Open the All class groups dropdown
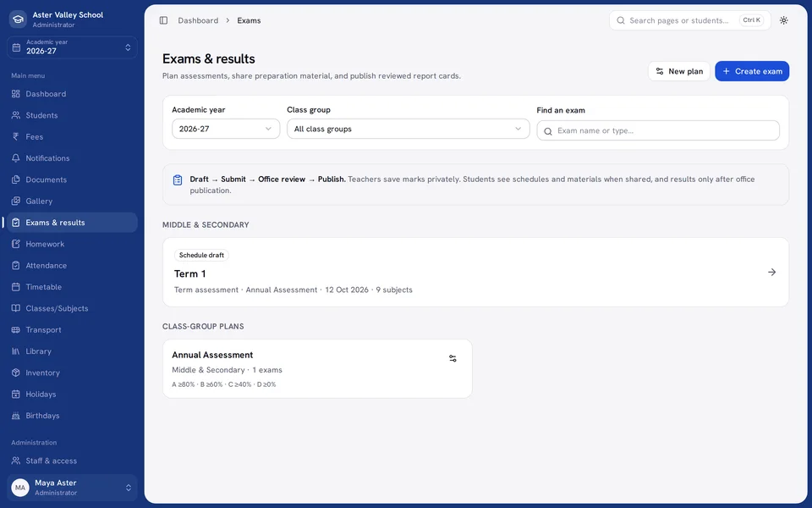812x508 pixels. (x=408, y=129)
